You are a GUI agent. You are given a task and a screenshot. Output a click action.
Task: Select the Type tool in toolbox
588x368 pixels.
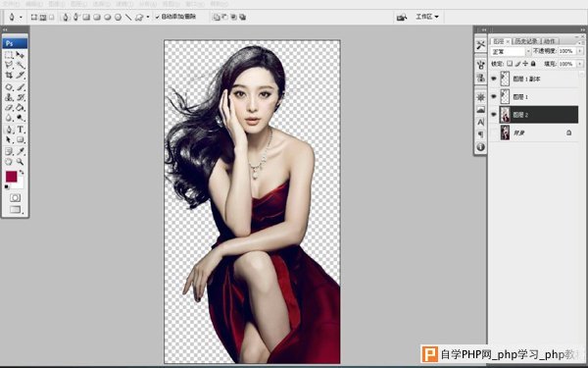21,130
